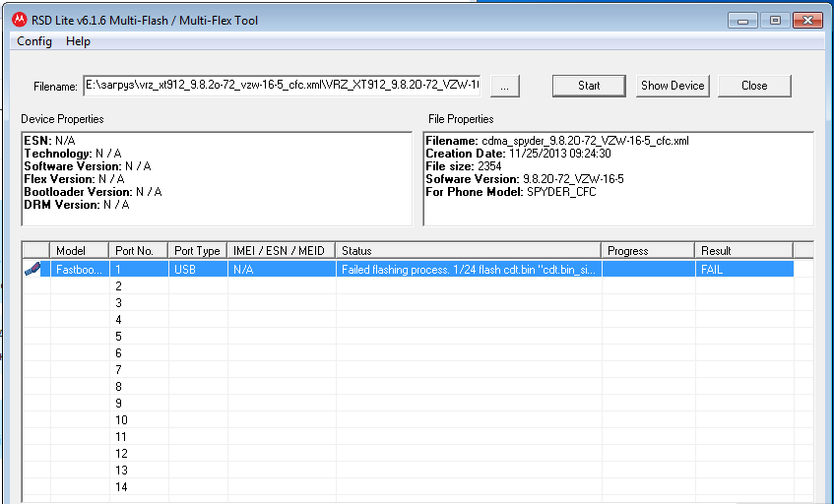
Task: Select port number 10 row
Action: (417, 420)
